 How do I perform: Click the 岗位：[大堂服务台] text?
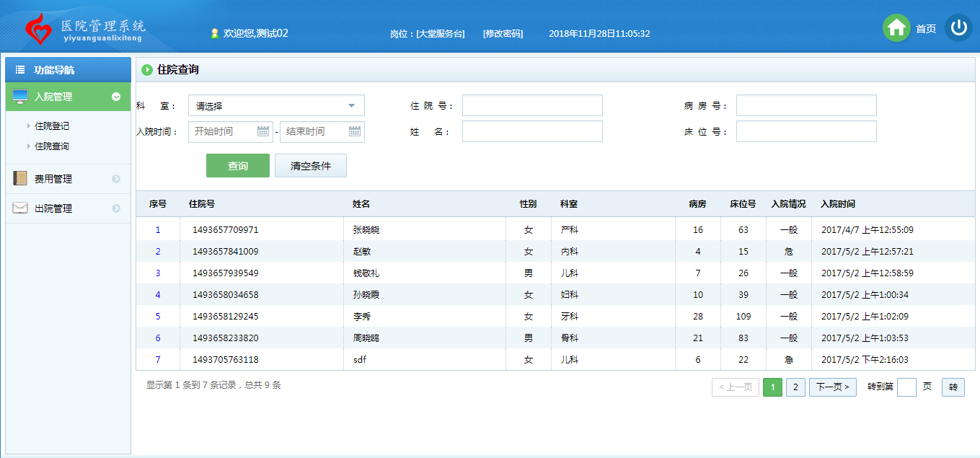pyautogui.click(x=427, y=33)
